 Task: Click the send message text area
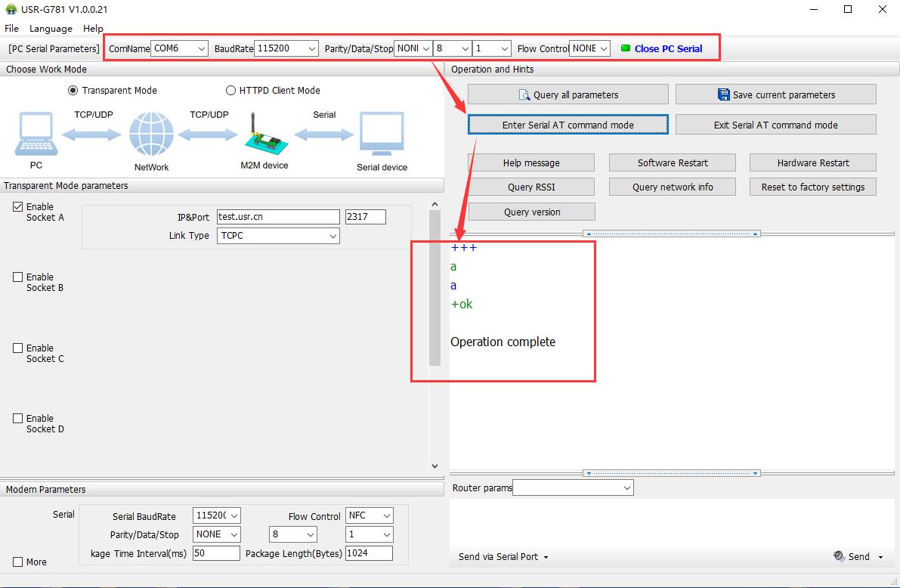[x=672, y=521]
